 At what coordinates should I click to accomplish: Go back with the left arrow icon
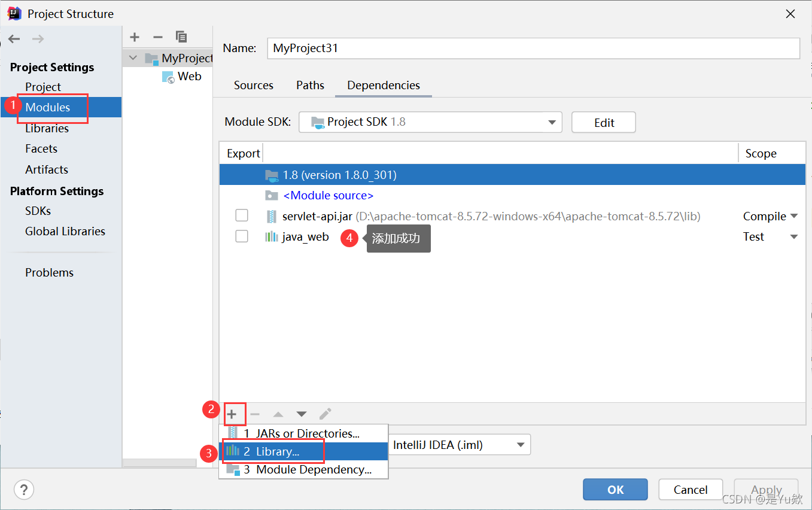point(14,39)
